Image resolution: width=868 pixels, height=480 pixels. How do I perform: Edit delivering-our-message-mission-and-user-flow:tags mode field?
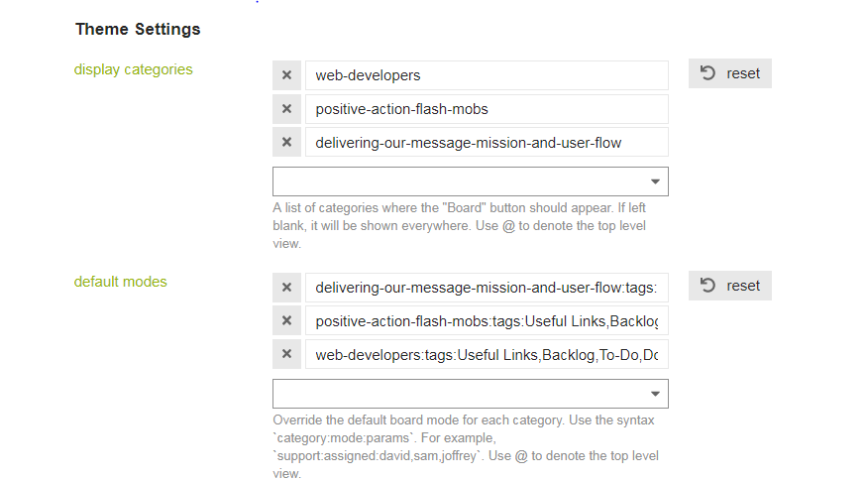[x=487, y=288]
